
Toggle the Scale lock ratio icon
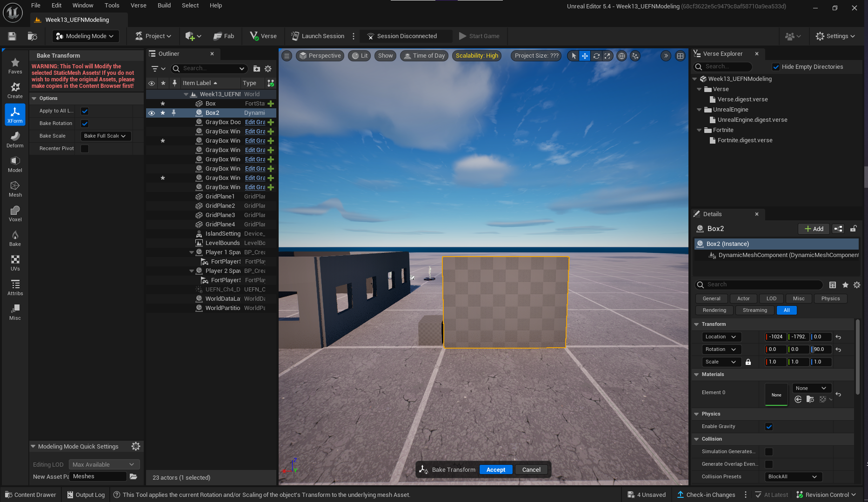coord(748,362)
